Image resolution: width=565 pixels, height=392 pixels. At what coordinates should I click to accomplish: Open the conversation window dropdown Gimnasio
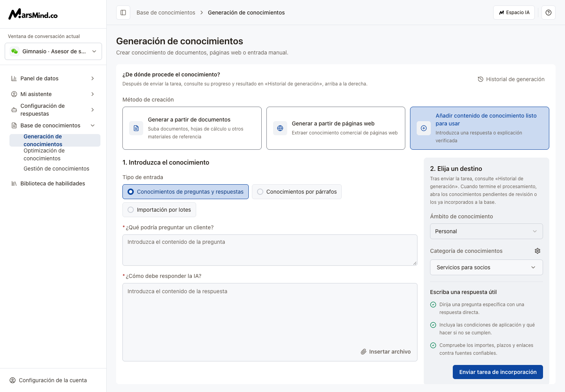click(x=53, y=51)
